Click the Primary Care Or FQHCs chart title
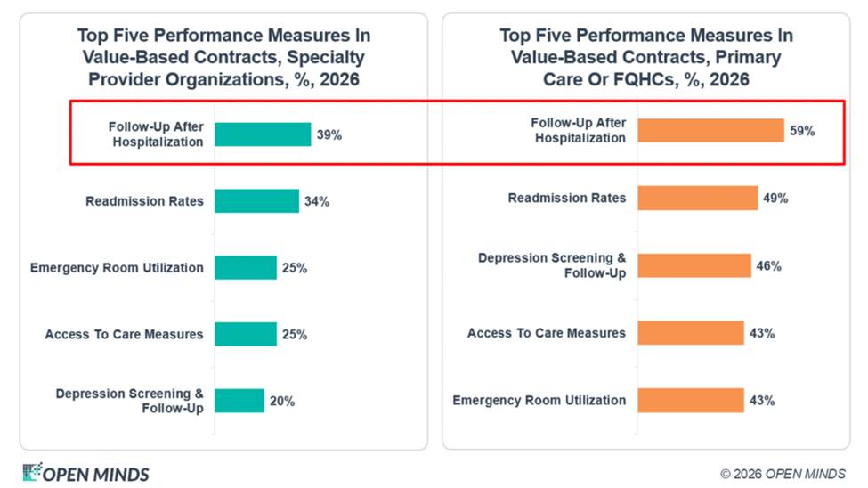Screen dimensions: 868x488 (645, 58)
